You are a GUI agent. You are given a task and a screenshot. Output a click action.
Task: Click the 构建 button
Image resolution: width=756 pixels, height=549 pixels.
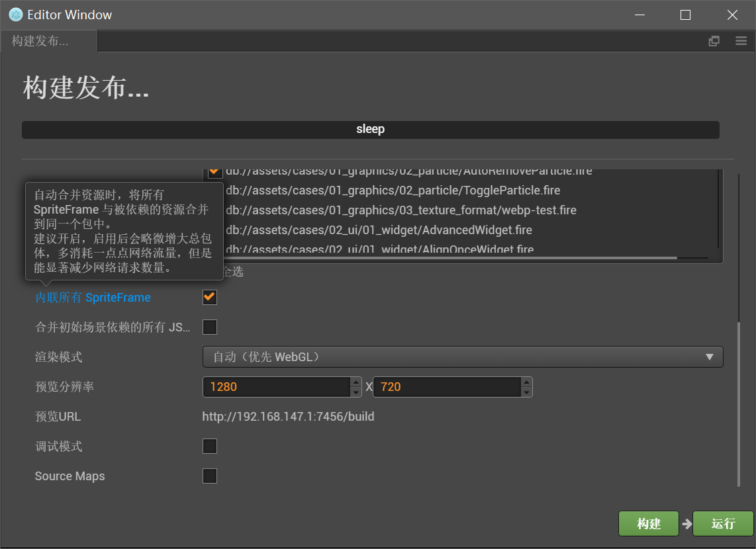tap(649, 523)
